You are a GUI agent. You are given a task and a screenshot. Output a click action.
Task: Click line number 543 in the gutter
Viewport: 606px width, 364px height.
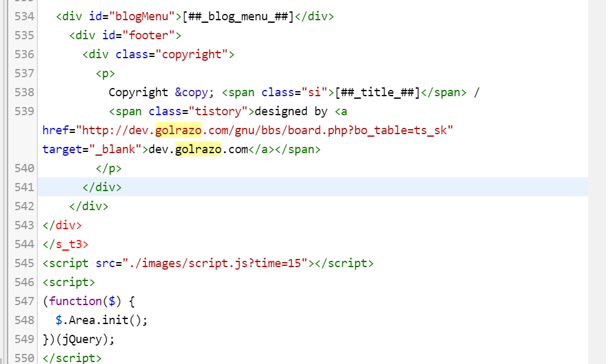pos(24,225)
